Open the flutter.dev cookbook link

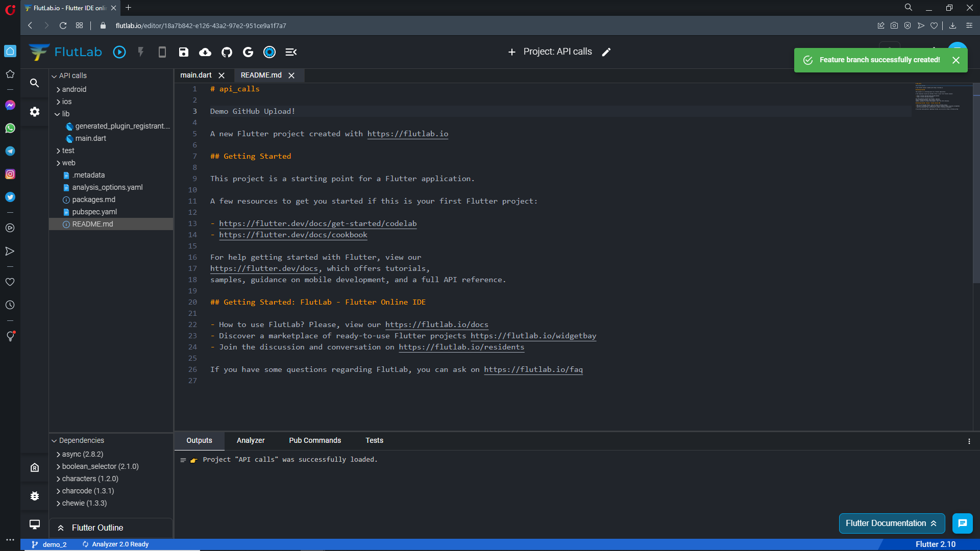293,235
